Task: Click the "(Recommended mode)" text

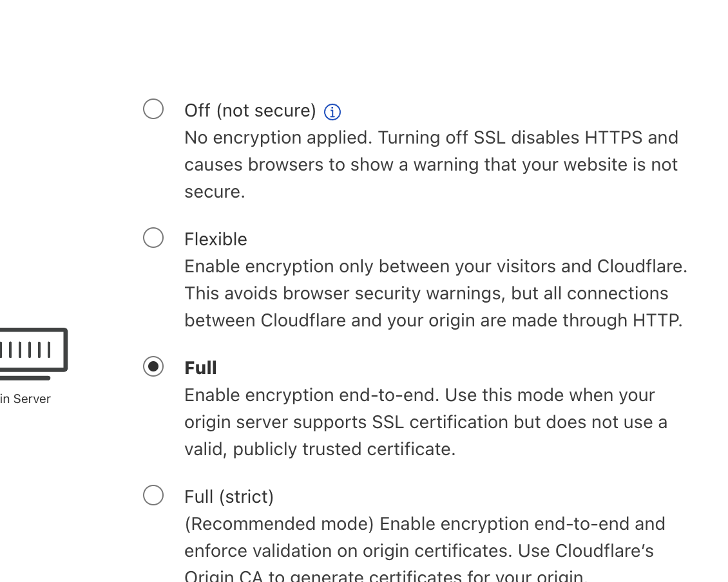Action: [x=280, y=524]
